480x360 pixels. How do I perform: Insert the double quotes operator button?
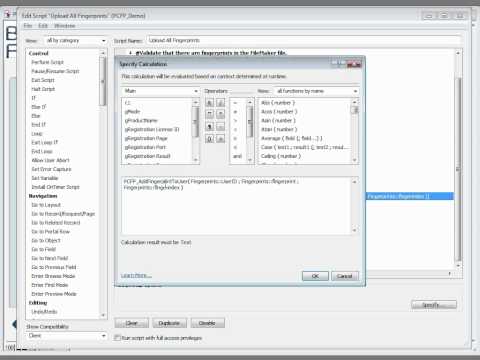click(209, 114)
